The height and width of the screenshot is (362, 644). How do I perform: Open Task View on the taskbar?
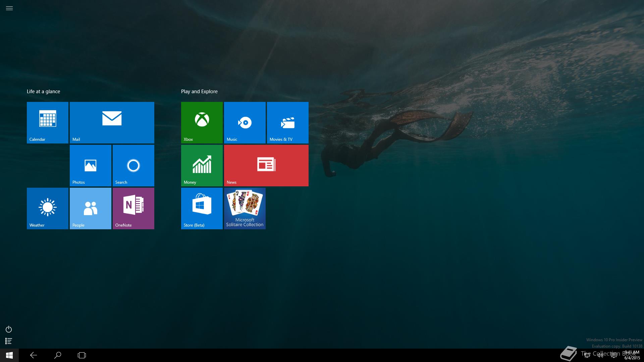click(82, 355)
